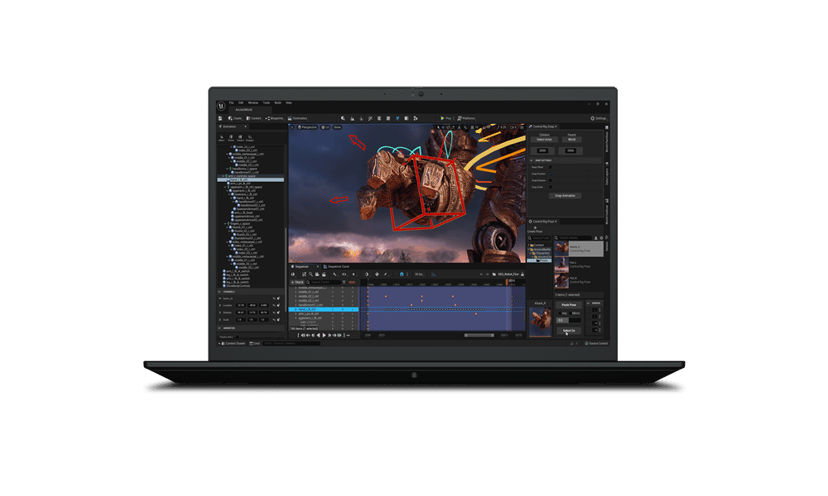The width and height of the screenshot is (828, 496).
Task: Toggle the Snap Rotation checkbox
Action: pos(550,180)
